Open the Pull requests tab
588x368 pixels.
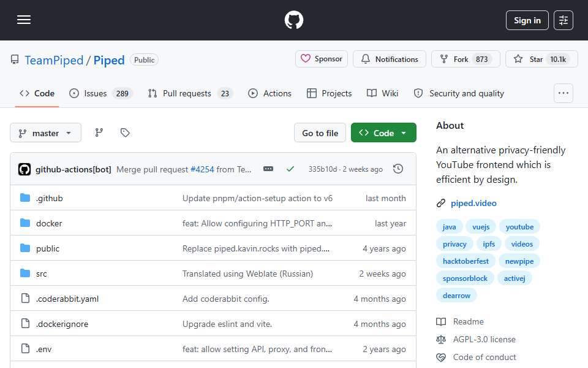[190, 93]
